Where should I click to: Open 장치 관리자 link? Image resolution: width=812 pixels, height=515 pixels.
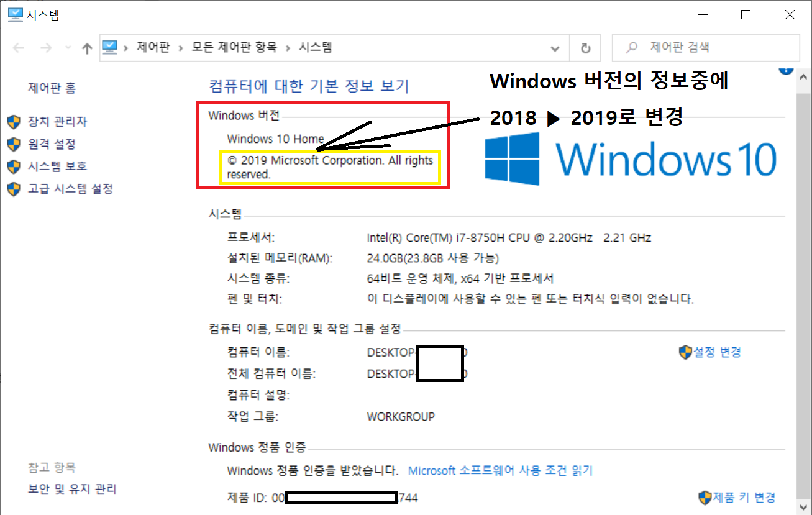(57, 122)
